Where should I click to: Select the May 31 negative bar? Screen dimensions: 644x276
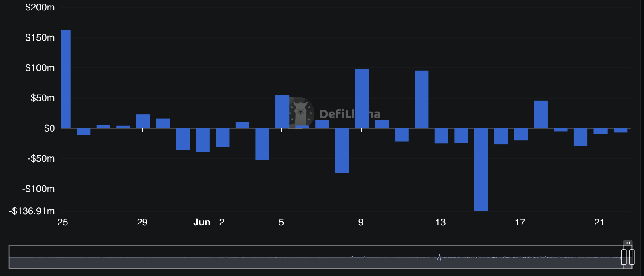click(x=183, y=139)
